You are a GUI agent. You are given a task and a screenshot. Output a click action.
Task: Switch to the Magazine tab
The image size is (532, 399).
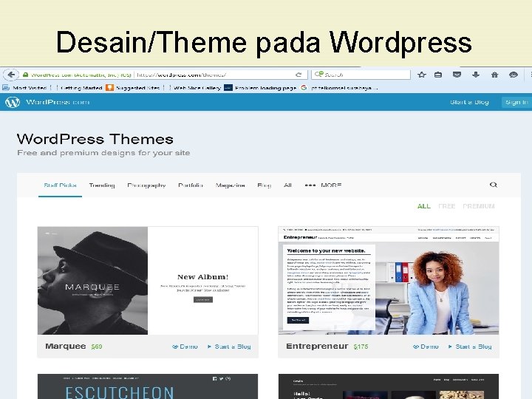(230, 185)
